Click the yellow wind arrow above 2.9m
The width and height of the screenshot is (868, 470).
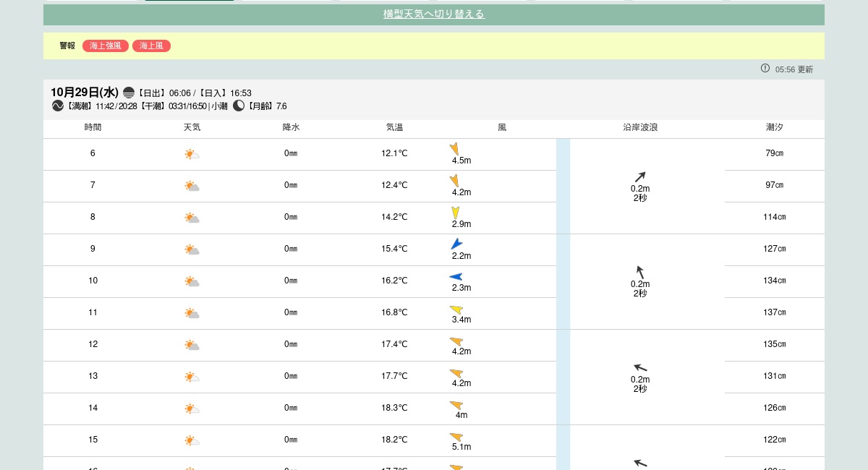coord(456,213)
